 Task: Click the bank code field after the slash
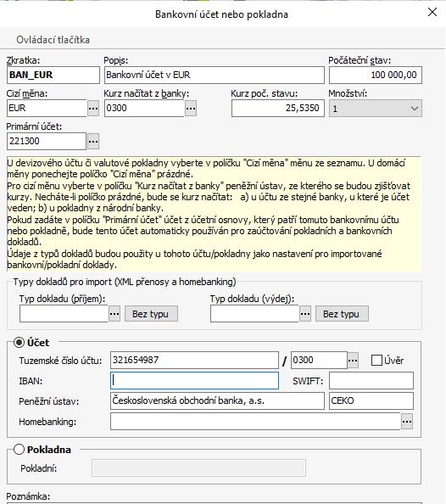point(319,360)
